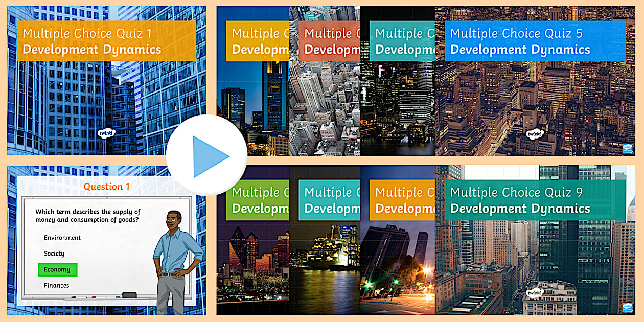Select the highlighted Economy answer
This screenshot has width=644, height=322.
click(57, 269)
